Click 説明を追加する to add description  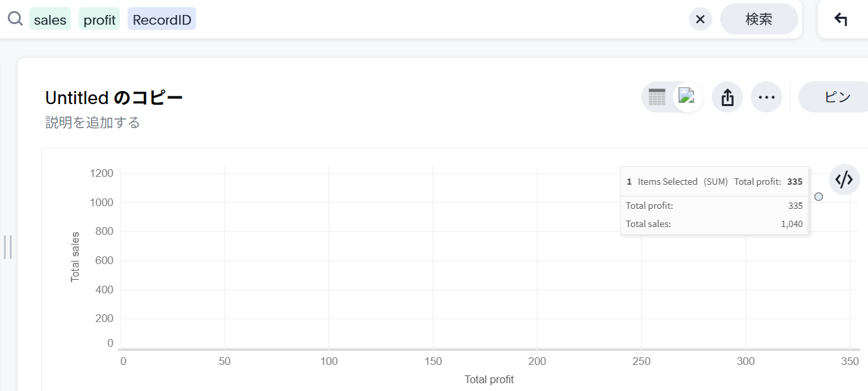92,122
